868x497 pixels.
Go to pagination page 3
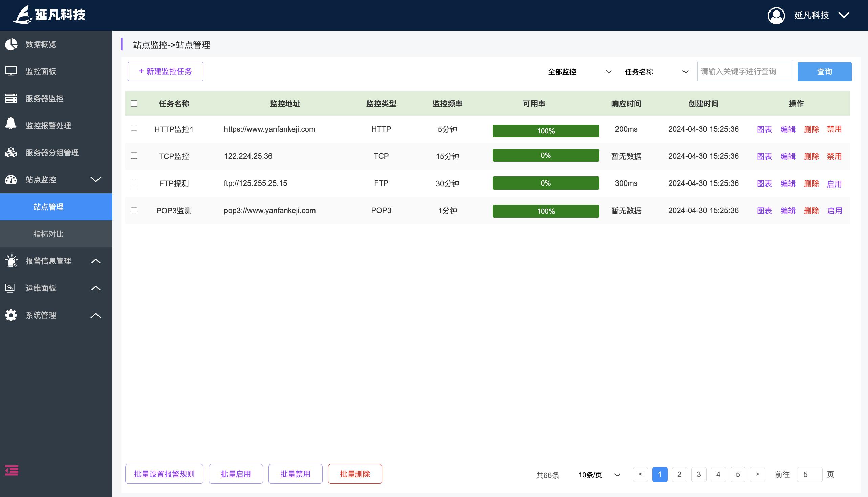pos(699,474)
